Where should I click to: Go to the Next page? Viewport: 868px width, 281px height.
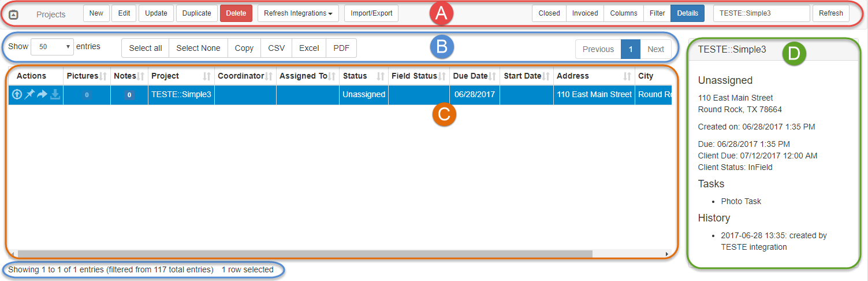(x=655, y=49)
